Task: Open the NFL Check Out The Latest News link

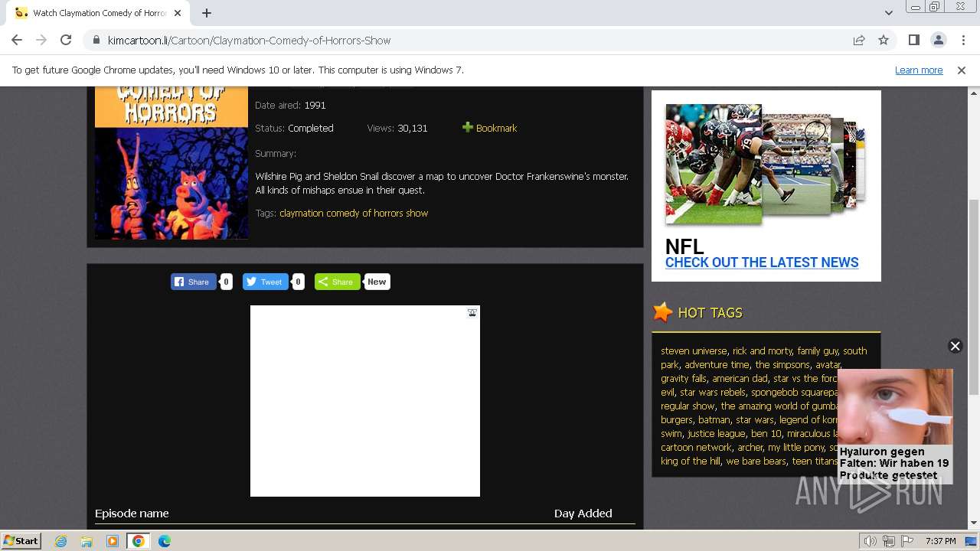Action: coord(762,262)
